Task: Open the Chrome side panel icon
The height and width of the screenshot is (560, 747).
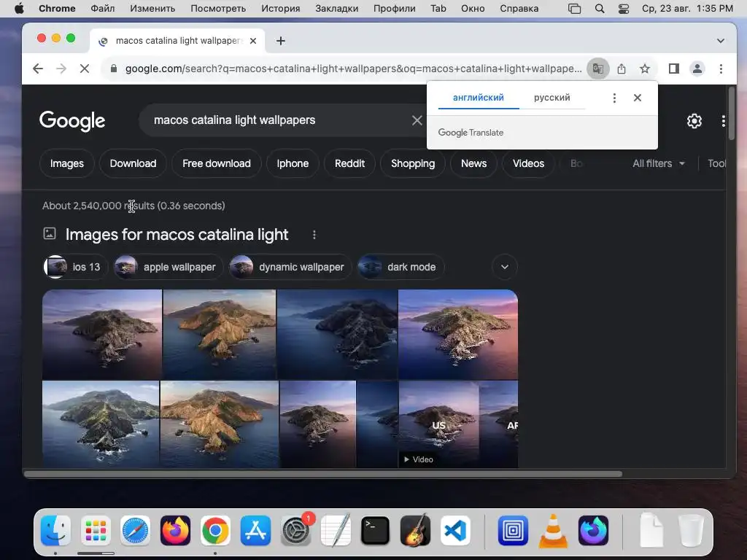Action: [673, 69]
